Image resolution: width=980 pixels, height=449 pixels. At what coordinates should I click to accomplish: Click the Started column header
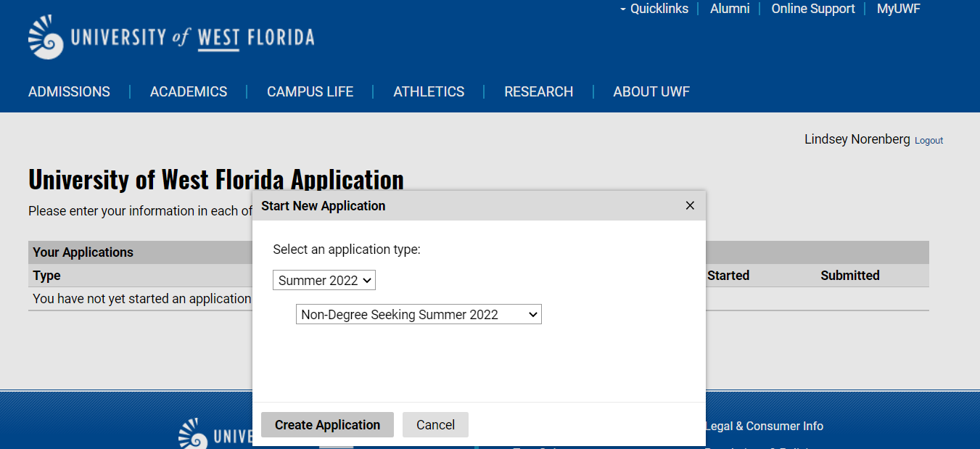tap(728, 276)
